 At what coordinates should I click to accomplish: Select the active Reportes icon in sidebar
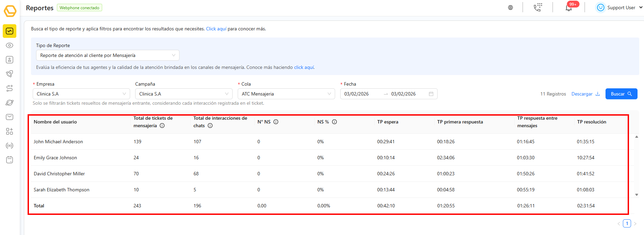pyautogui.click(x=10, y=31)
